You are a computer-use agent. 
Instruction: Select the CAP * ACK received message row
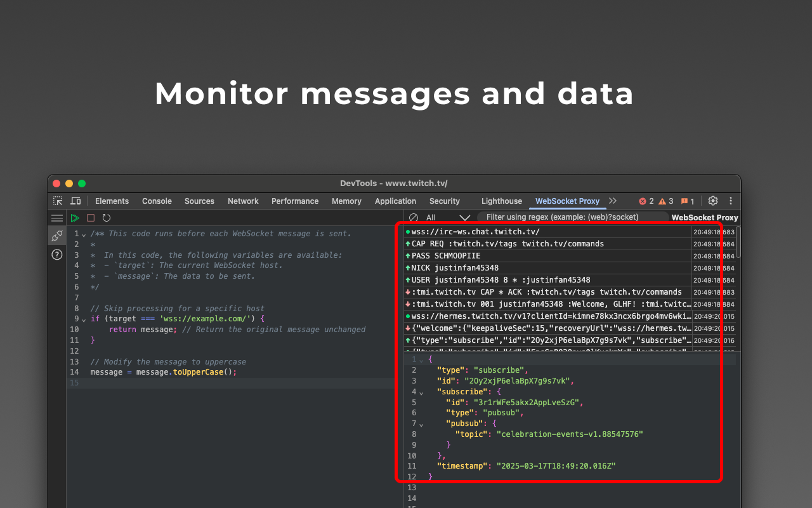click(x=570, y=292)
